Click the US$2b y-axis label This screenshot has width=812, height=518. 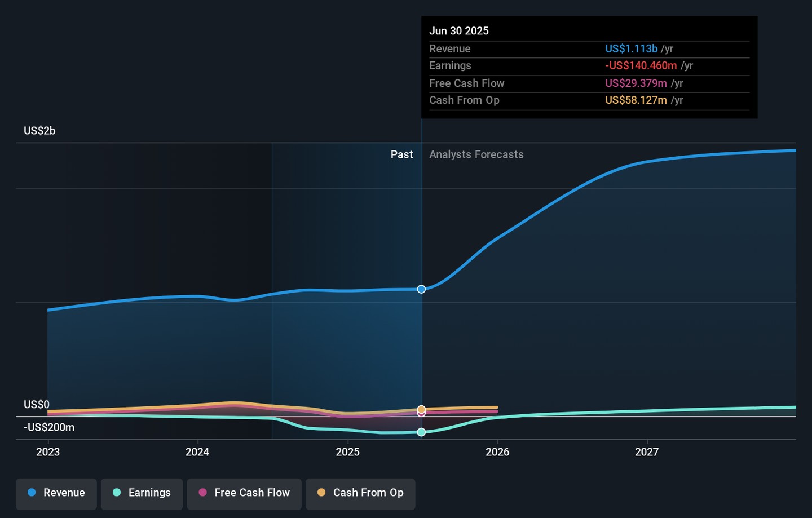pos(39,131)
